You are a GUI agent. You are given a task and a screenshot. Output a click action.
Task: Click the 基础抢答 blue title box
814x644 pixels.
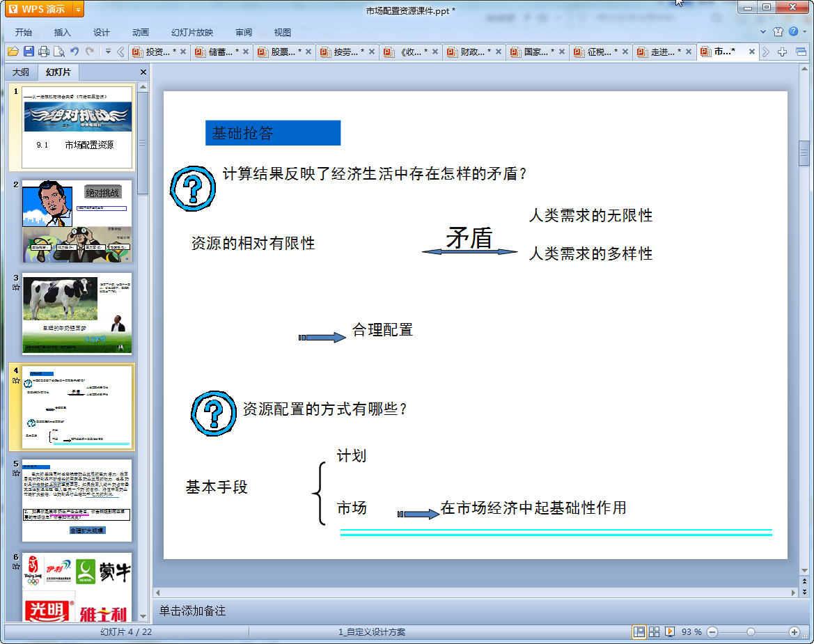coord(273,133)
